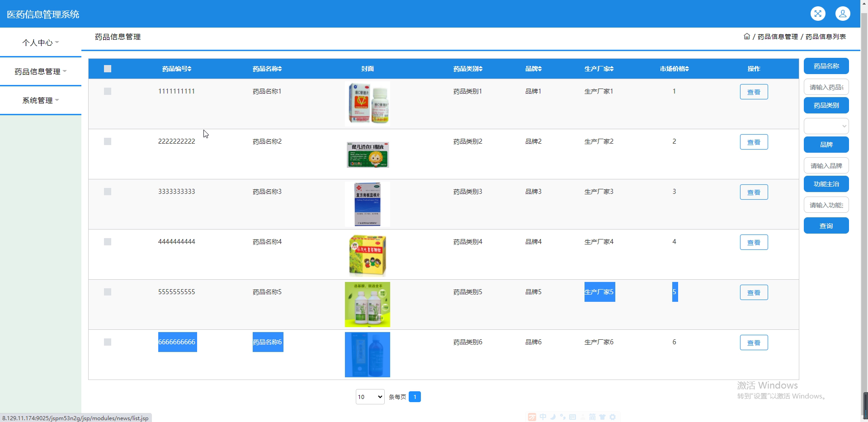This screenshot has width=868, height=422.
Task: Select the cell 生产厂家2
Action: tap(599, 141)
